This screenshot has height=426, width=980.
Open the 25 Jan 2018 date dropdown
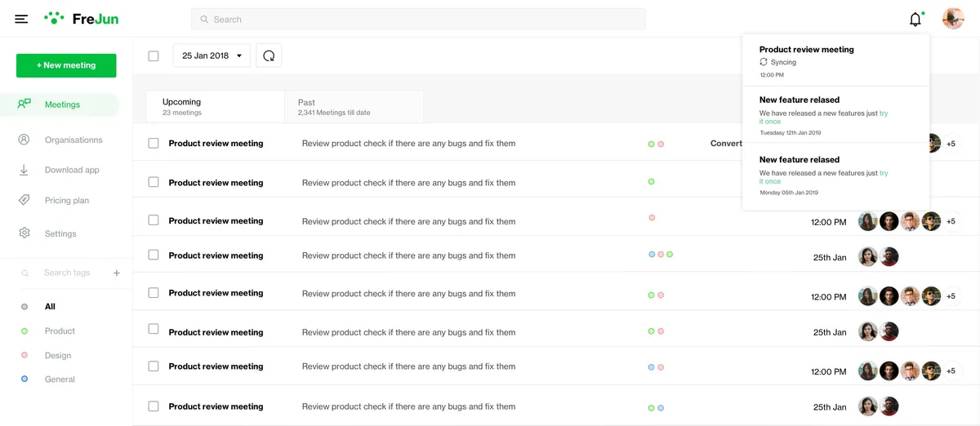(x=212, y=55)
